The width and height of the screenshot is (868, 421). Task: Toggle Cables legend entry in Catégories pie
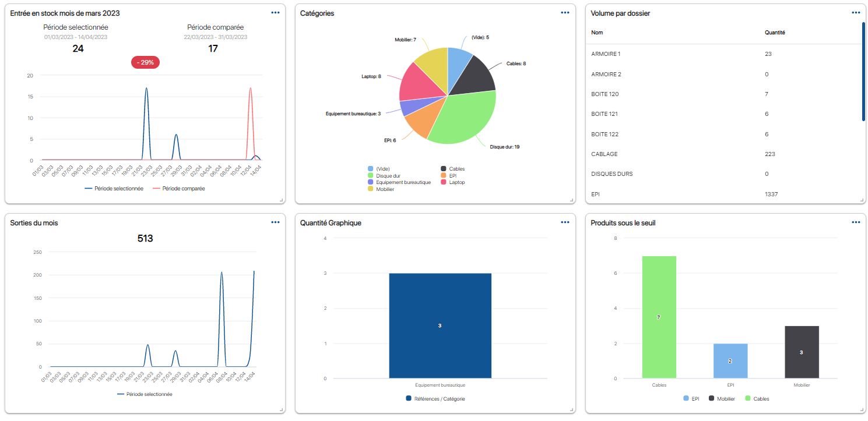452,169
